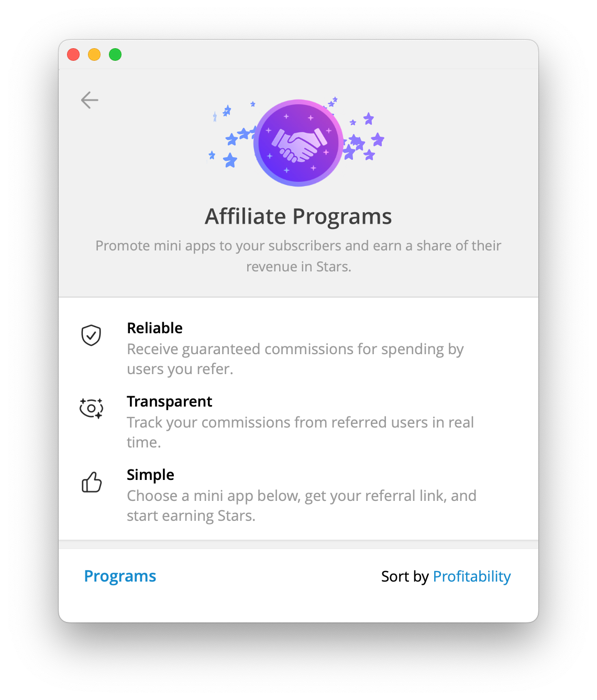
Task: Click the Reliable shield checkmark icon
Action: click(91, 335)
